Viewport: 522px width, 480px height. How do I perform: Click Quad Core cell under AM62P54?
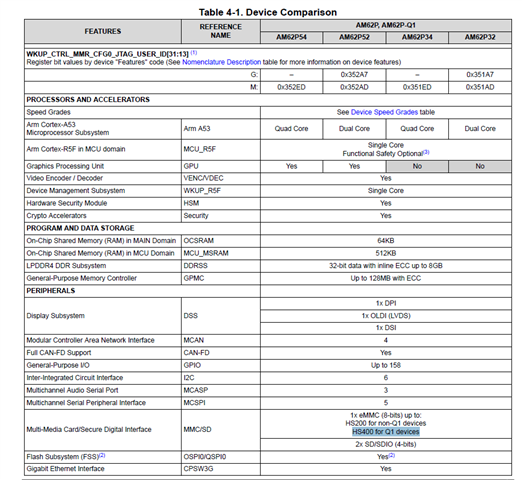pyautogui.click(x=291, y=129)
